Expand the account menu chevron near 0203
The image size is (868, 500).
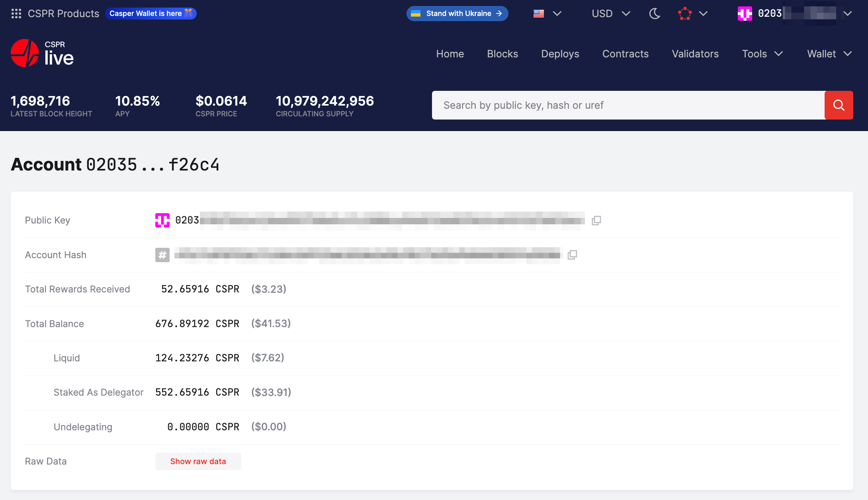pos(848,14)
